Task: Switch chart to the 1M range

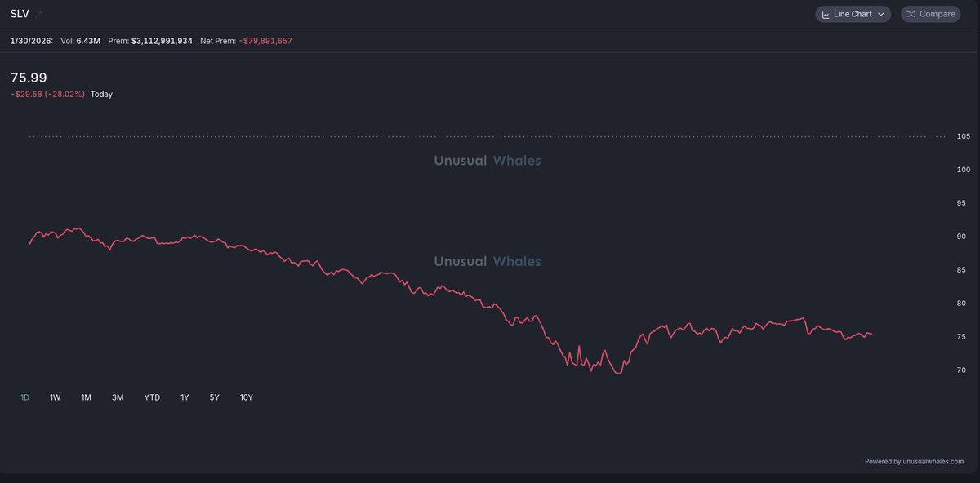Action: tap(86, 397)
